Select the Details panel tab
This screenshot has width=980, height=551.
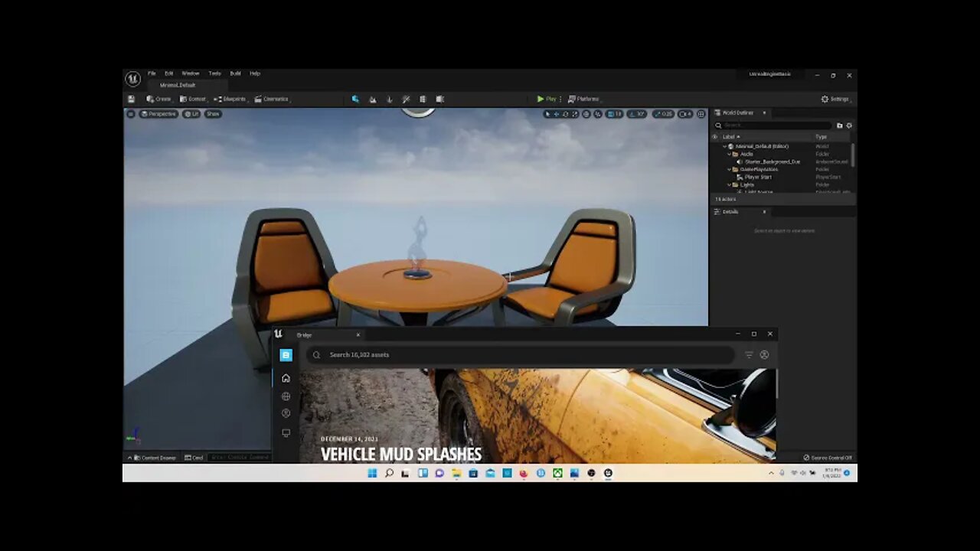tap(730, 212)
